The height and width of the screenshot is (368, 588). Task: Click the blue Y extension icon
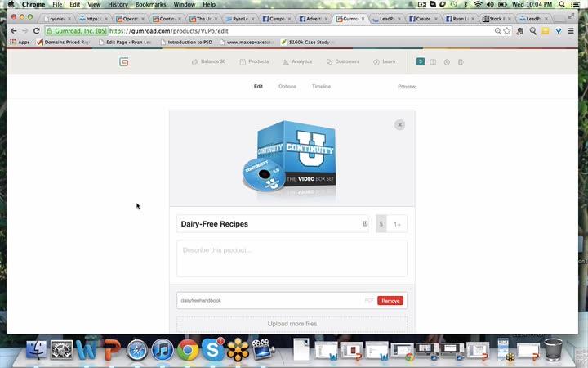coord(559,31)
